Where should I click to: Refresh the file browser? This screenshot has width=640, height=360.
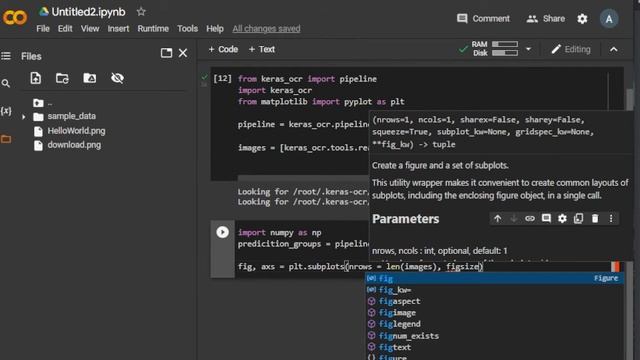tap(62, 78)
